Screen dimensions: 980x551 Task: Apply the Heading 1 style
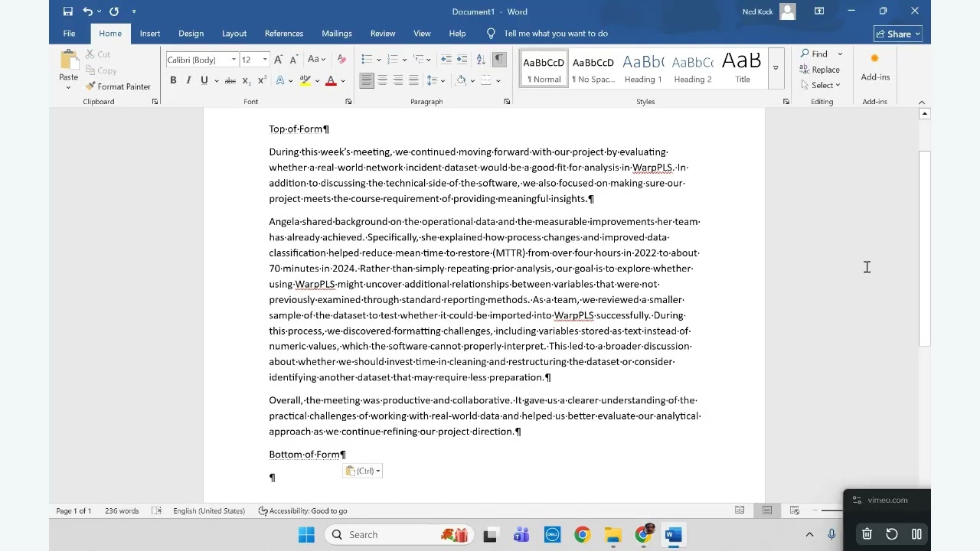pos(643,68)
